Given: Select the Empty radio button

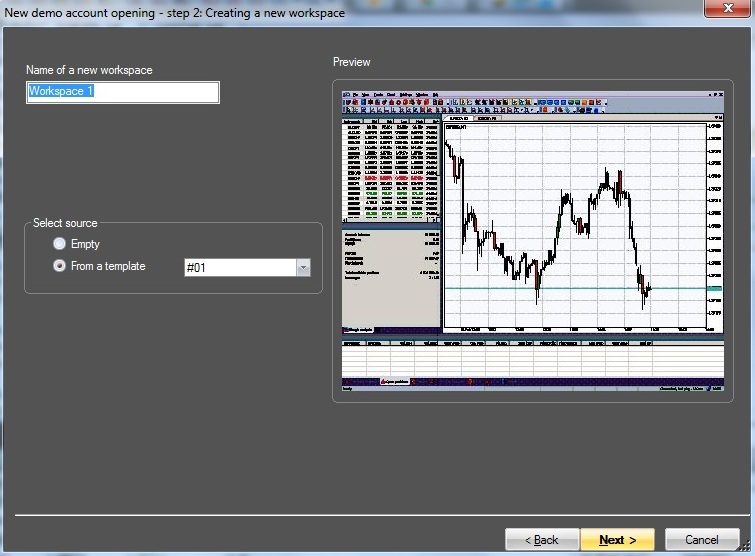Looking at the screenshot, I should (60, 244).
